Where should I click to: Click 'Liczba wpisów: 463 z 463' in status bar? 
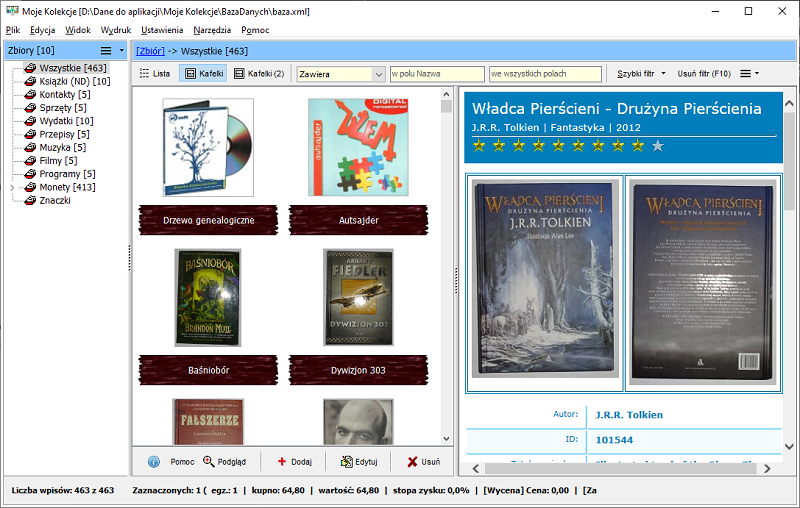click(63, 490)
